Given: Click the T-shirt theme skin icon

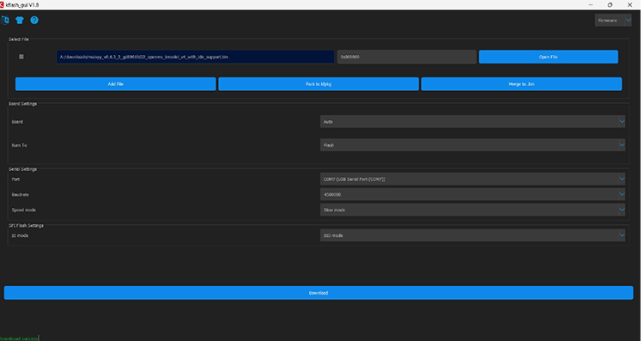Looking at the screenshot, I should click(19, 20).
